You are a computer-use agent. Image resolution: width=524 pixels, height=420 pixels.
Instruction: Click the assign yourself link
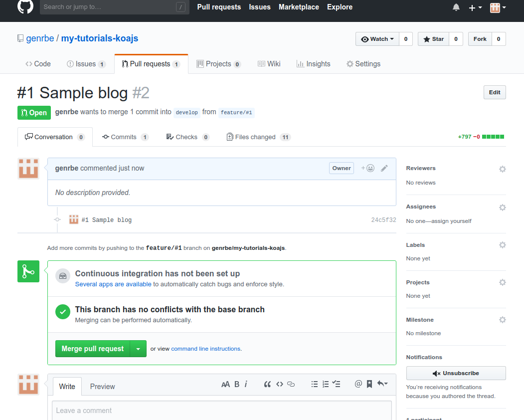(x=452, y=221)
